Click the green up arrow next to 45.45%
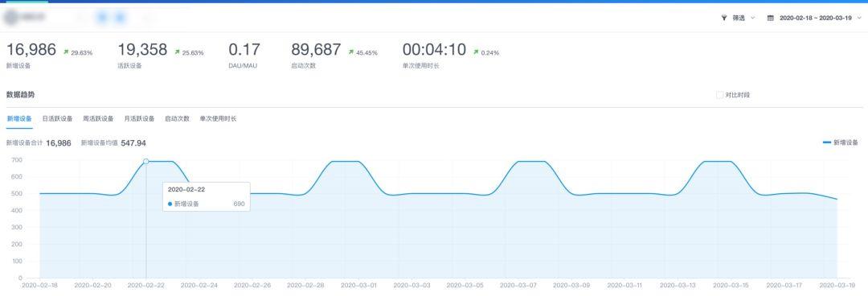This screenshot has height=301, width=868. pos(351,52)
